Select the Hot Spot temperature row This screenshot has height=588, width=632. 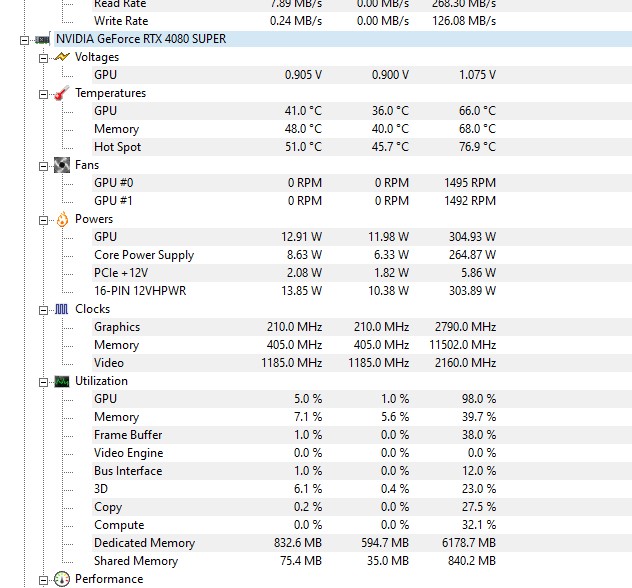pyautogui.click(x=117, y=147)
